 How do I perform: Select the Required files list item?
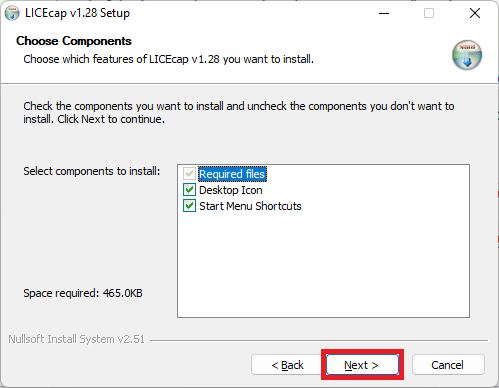click(x=232, y=174)
